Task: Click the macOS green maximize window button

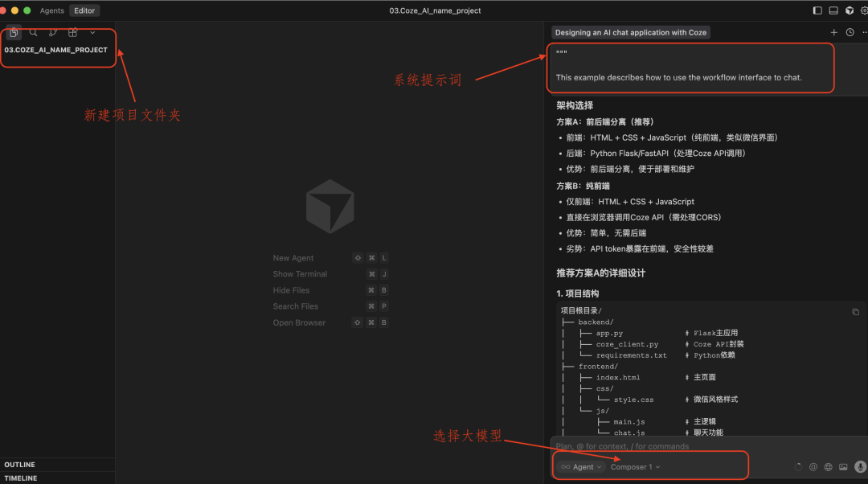Action: [27, 10]
